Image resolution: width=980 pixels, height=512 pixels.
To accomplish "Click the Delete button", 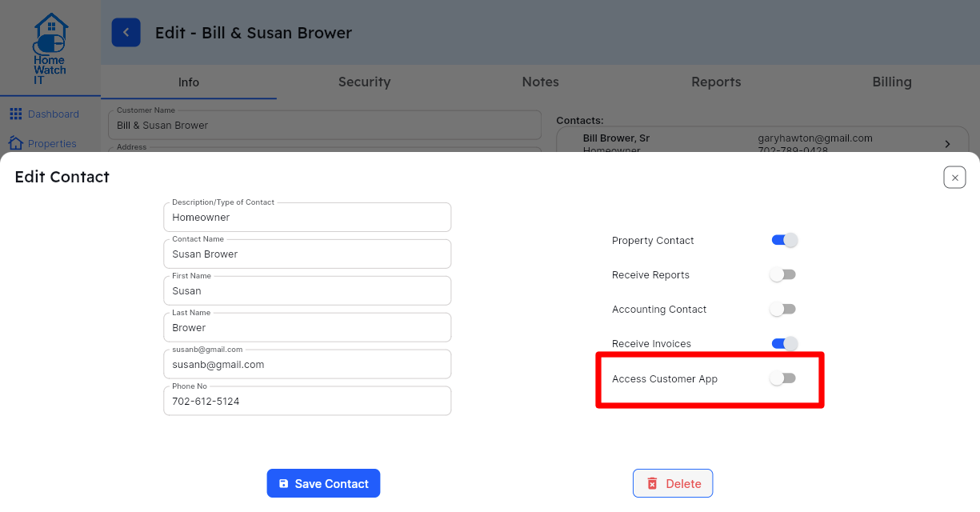I will click(x=673, y=483).
